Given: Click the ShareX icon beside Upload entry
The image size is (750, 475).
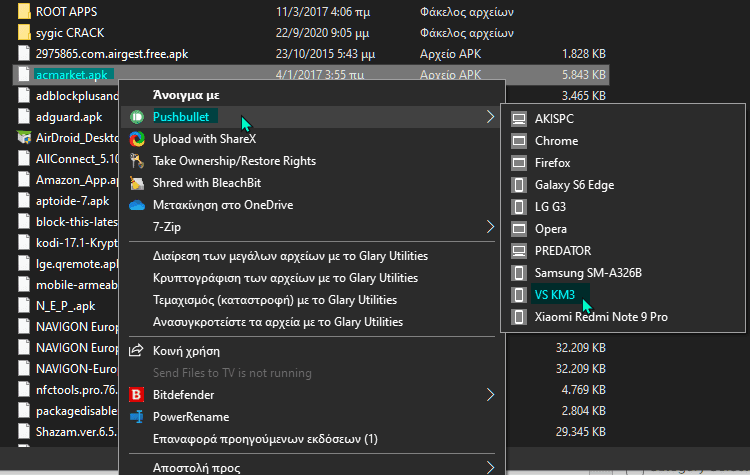Looking at the screenshot, I should [x=137, y=139].
